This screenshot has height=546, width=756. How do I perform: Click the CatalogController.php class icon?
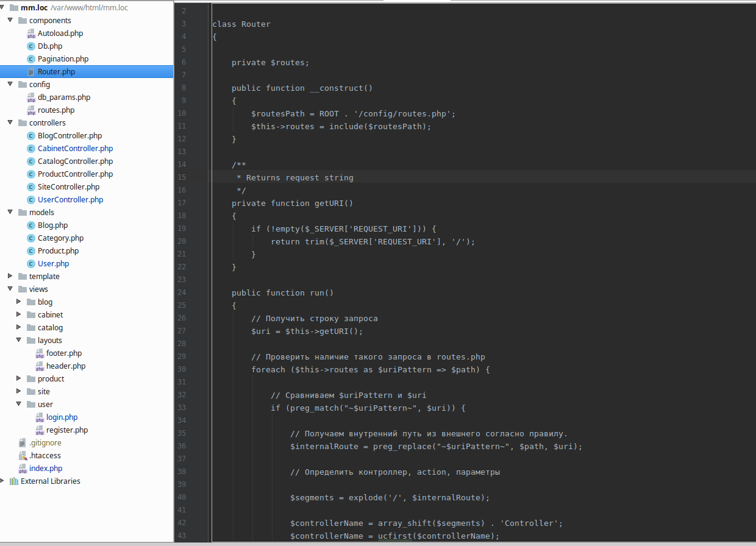pyautogui.click(x=31, y=161)
